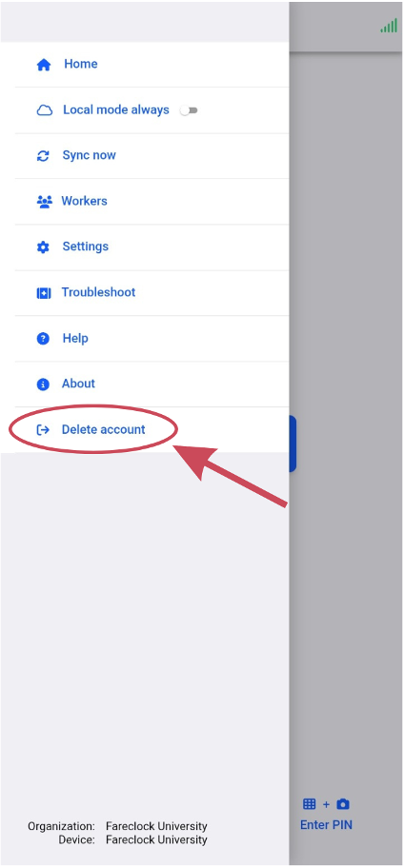This screenshot has height=868, width=404.
Task: Select the About menu entry
Action: (151, 385)
